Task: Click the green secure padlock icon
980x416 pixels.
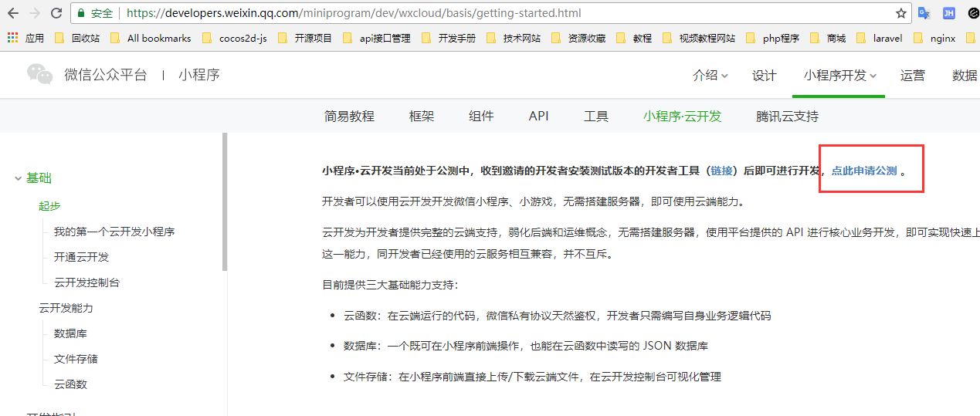Action: (80, 13)
